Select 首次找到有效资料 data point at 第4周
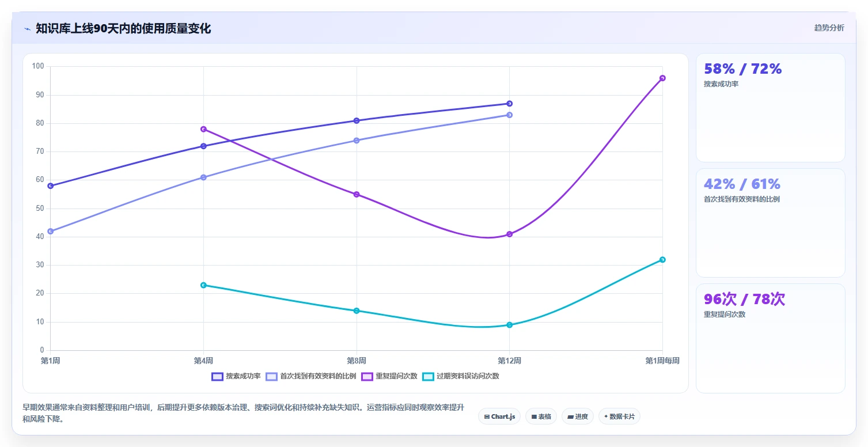The height and width of the screenshot is (447, 868). click(x=203, y=177)
